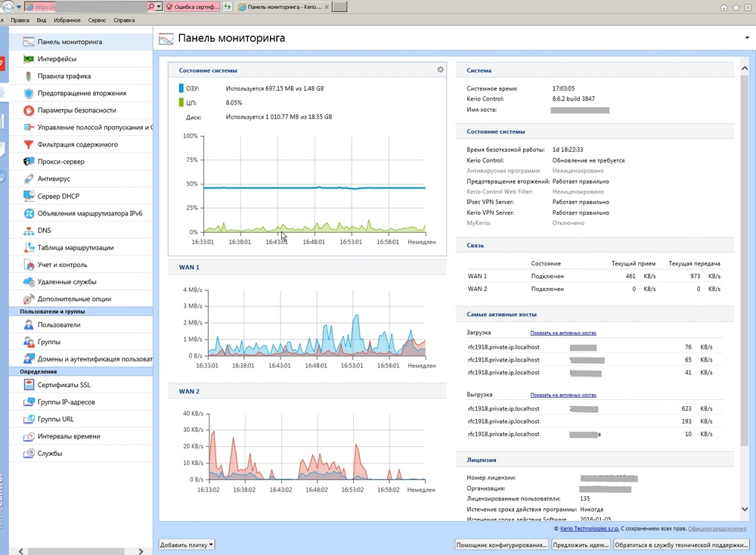
Task: Open the browser address bar dropdown
Action: click(x=159, y=7)
